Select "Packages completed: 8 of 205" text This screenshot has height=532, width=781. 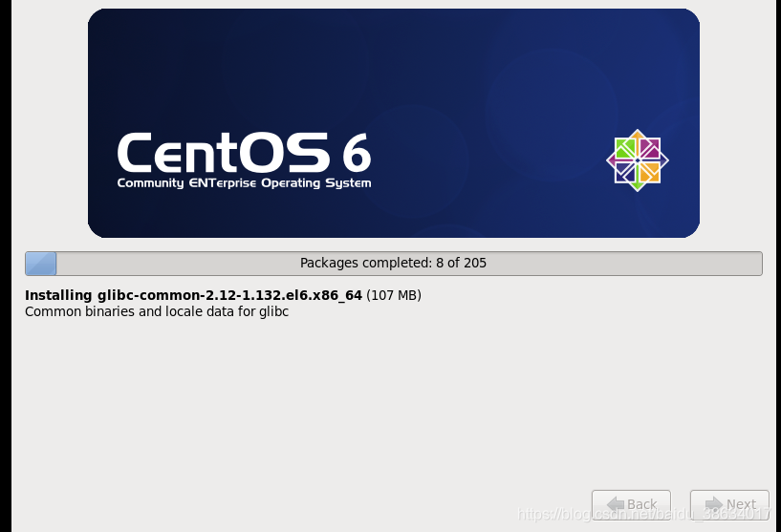tap(393, 263)
